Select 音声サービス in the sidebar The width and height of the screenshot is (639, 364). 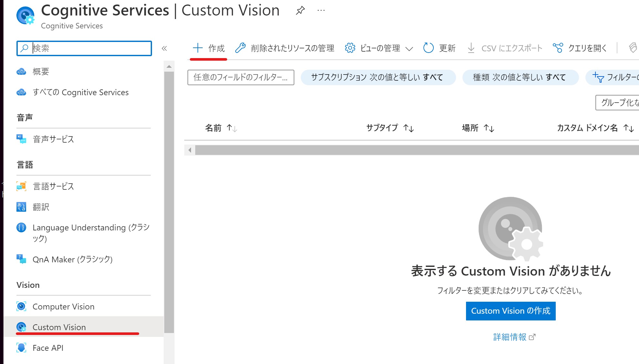click(x=84, y=139)
